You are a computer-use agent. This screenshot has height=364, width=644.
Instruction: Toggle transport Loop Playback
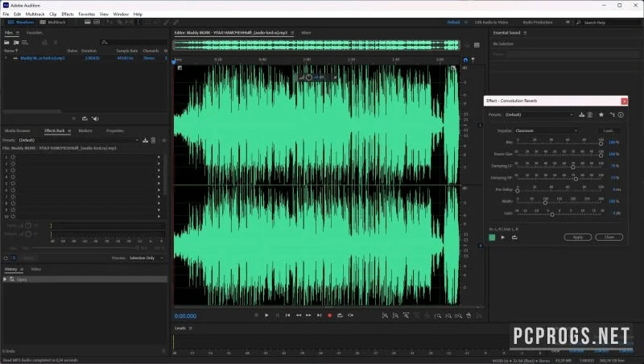(x=340, y=315)
